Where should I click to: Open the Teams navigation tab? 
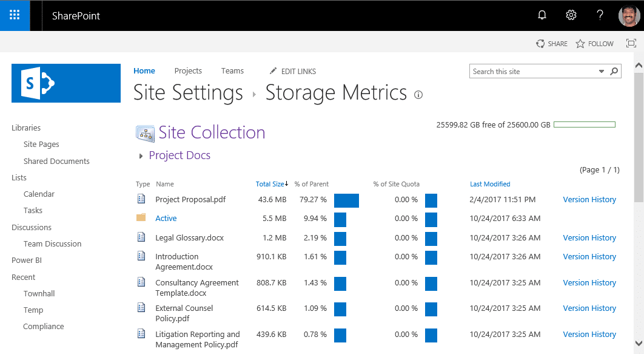click(x=232, y=71)
